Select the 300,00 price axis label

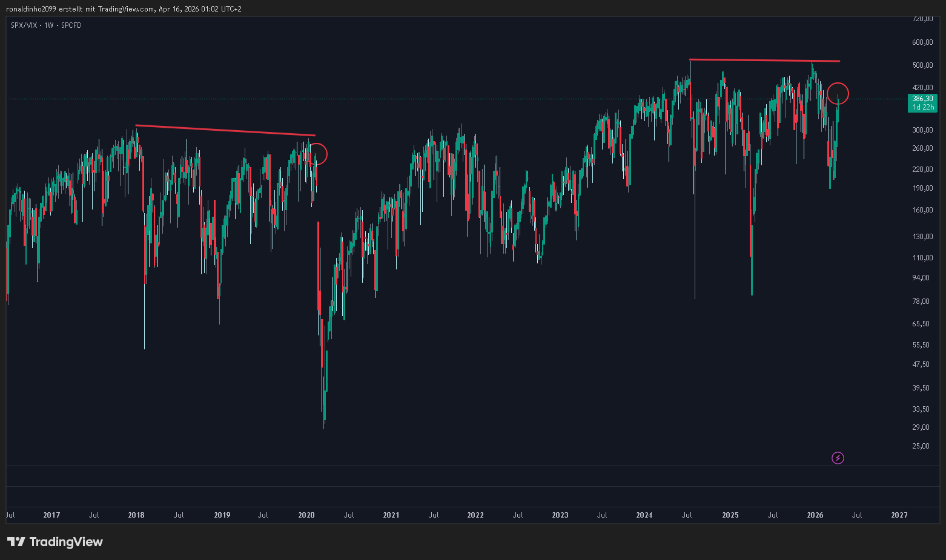pos(922,130)
